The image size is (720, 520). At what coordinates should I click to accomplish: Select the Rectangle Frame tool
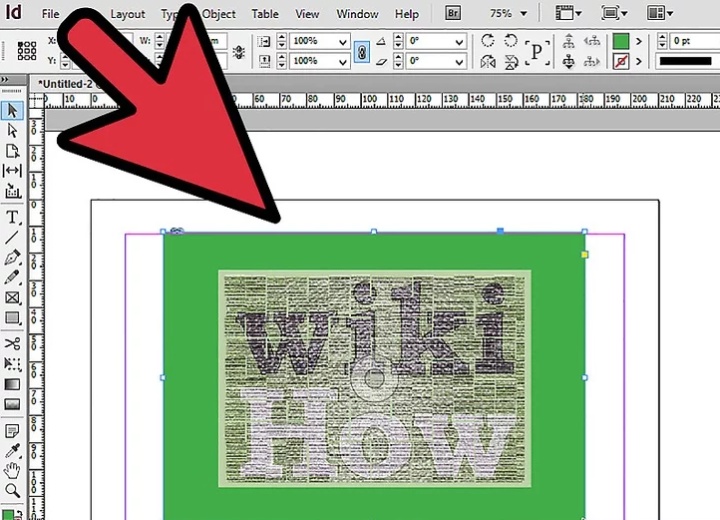pyautogui.click(x=12, y=298)
